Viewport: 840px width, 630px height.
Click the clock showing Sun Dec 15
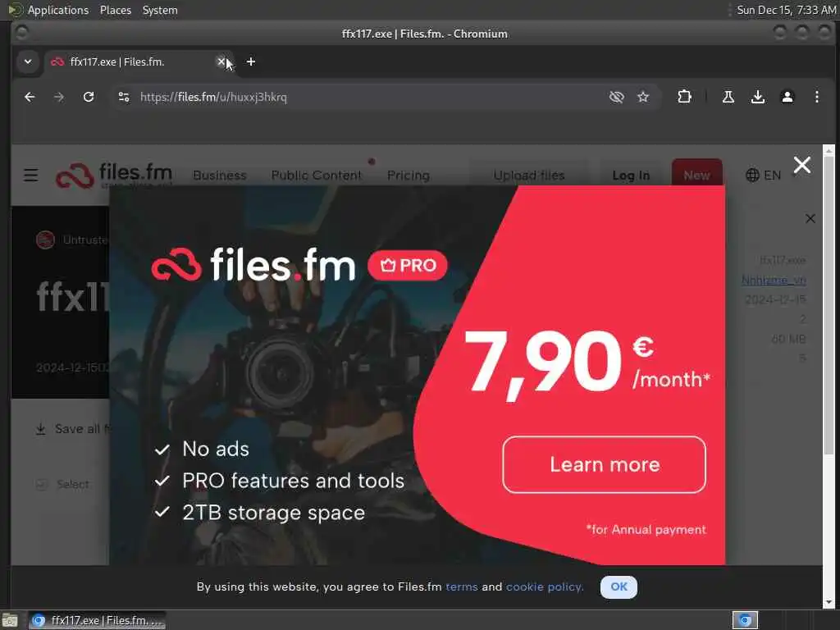coord(786,10)
